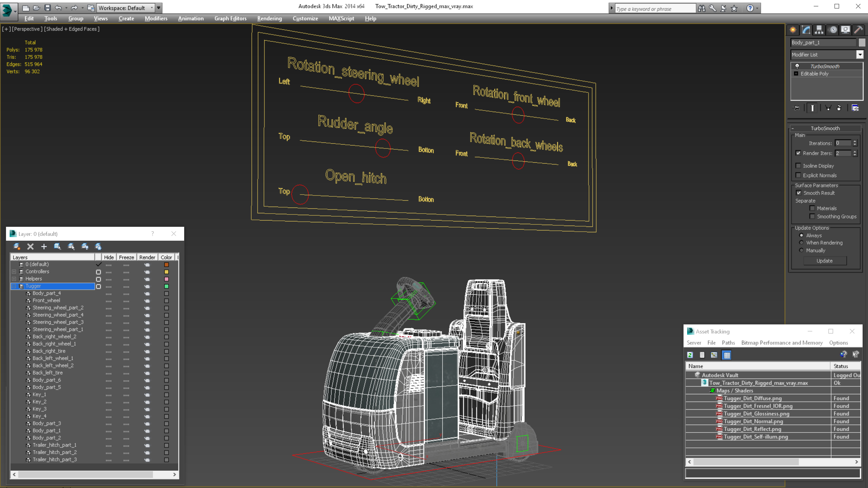
Task: Click Create New Layer icon in Layer dialog
Action: 17,246
